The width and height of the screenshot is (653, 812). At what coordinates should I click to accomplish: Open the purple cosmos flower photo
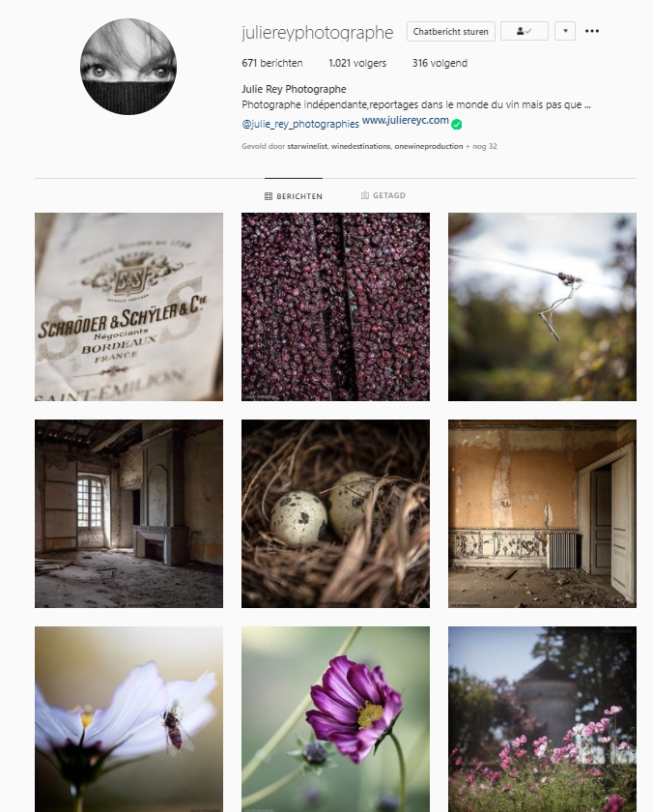(335, 719)
